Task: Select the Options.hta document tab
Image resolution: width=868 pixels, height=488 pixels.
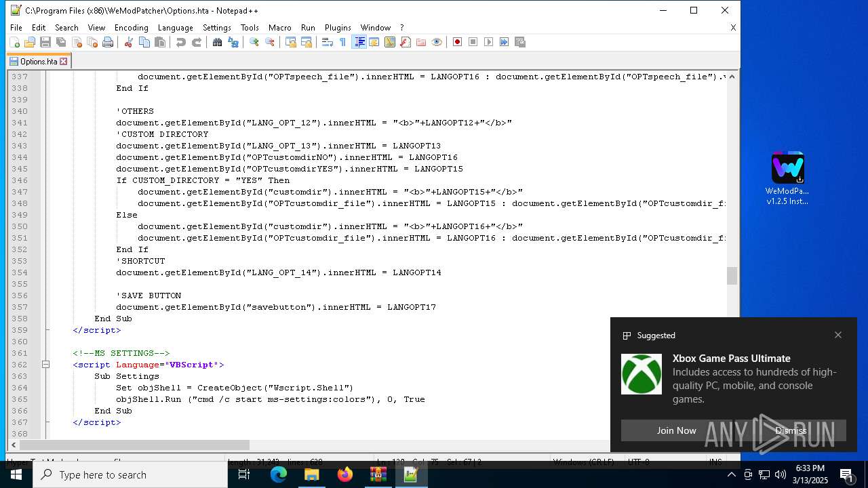Action: point(38,61)
